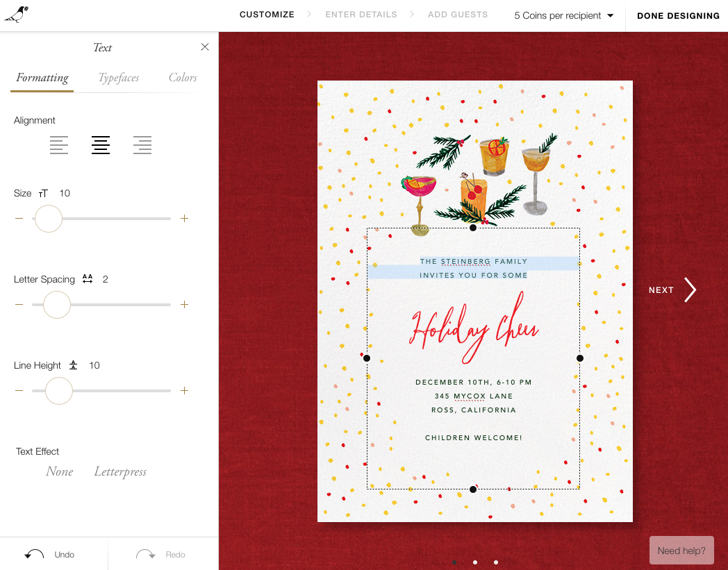
Task: Decrease letter spacing with minus
Action: coord(19,305)
